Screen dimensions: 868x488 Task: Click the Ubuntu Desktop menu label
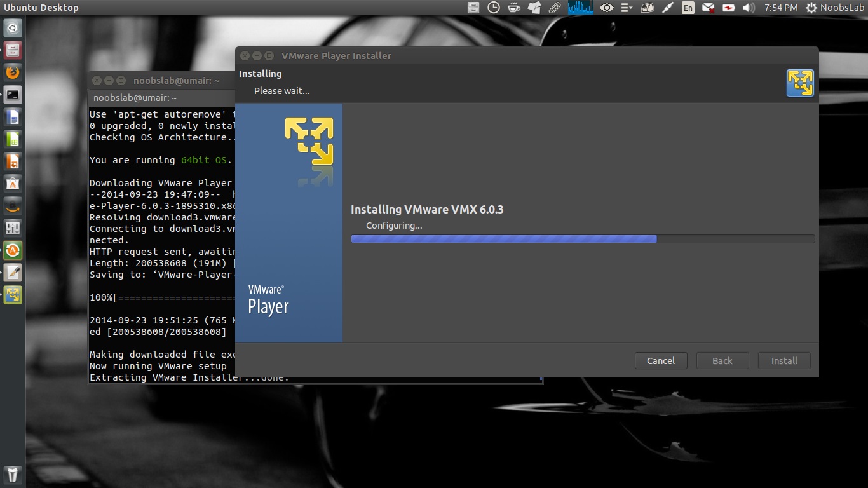pyautogui.click(x=40, y=7)
